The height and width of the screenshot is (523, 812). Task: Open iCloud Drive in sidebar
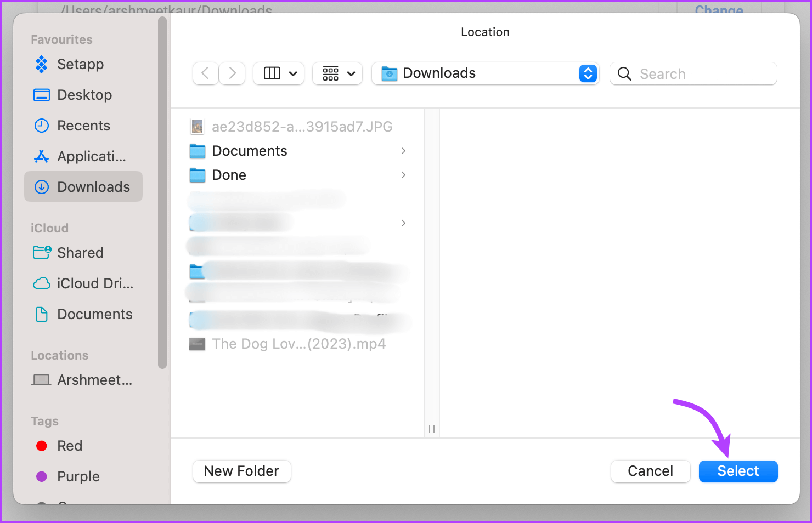[83, 283]
